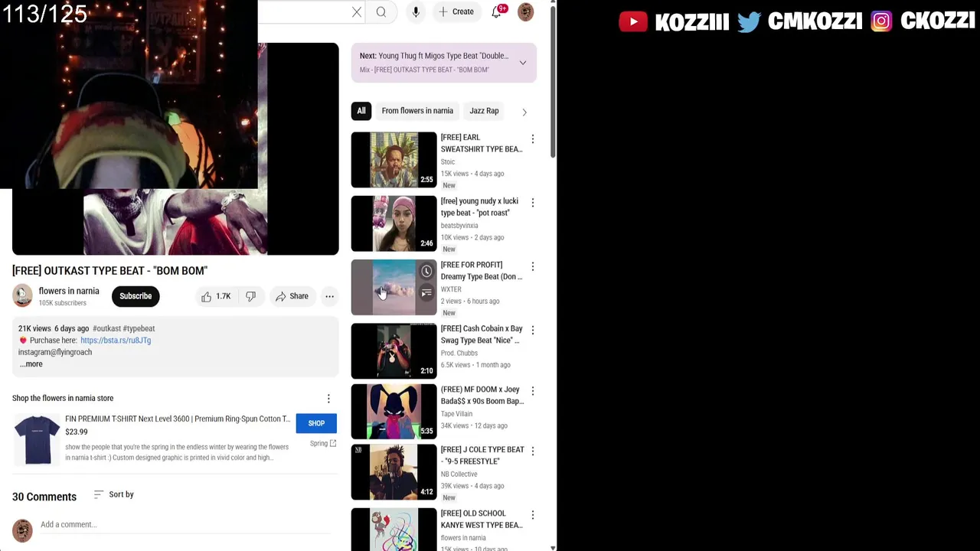Click the magnifier search icon
980x551 pixels.
point(381,11)
